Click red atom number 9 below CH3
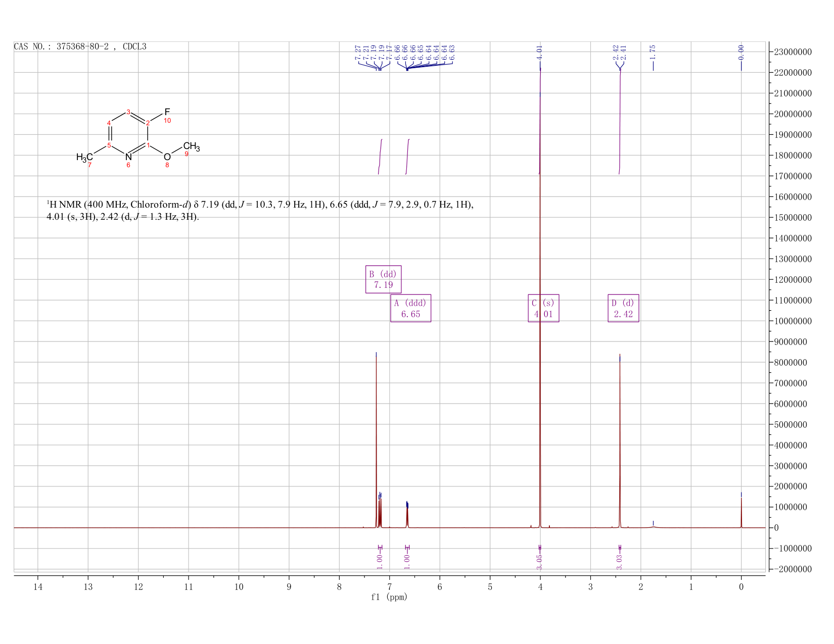834x644 pixels. [x=187, y=154]
